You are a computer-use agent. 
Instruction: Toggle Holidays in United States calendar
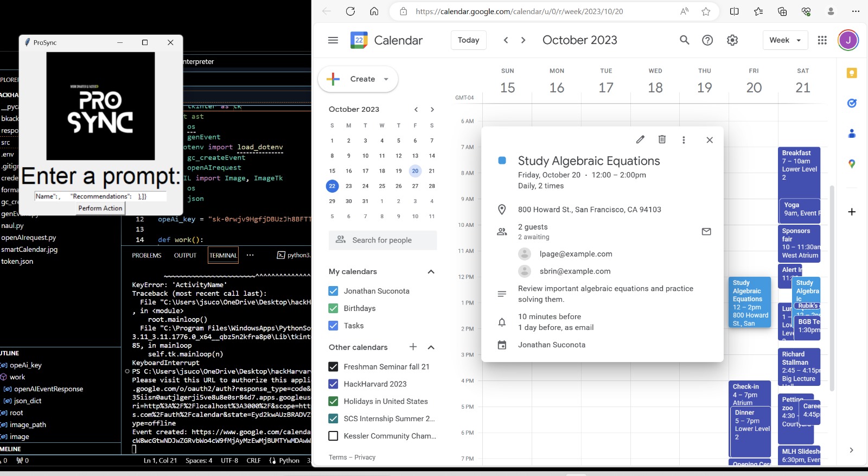pos(333,402)
